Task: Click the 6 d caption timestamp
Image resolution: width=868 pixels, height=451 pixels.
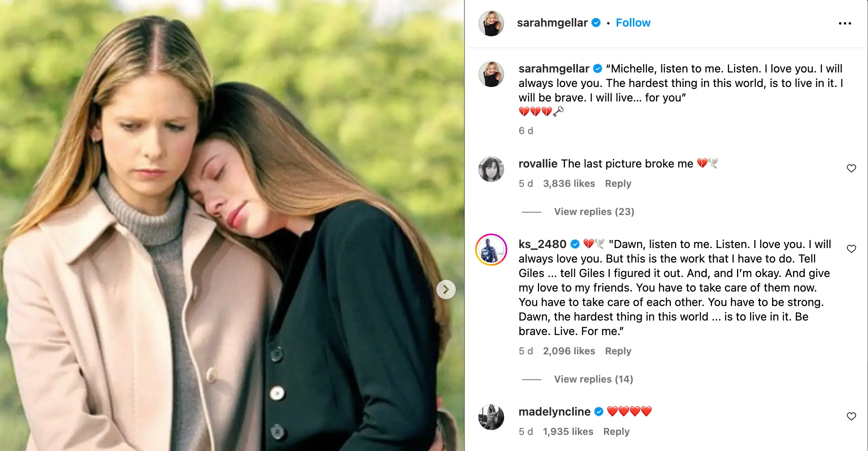Action: point(525,130)
